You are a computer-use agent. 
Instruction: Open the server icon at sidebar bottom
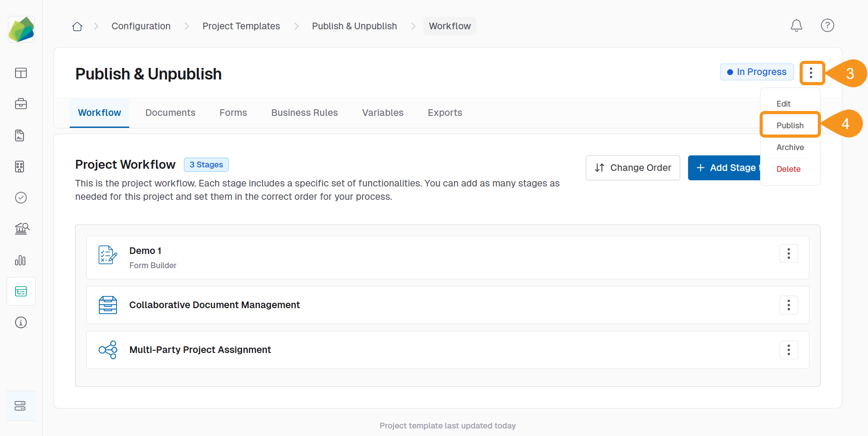(x=21, y=406)
